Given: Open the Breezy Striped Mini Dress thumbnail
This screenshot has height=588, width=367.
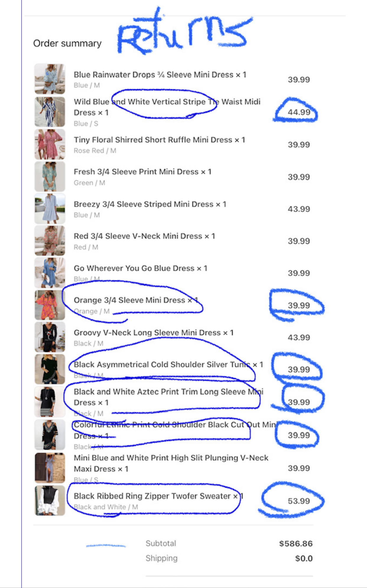Looking at the screenshot, I should (x=50, y=209).
